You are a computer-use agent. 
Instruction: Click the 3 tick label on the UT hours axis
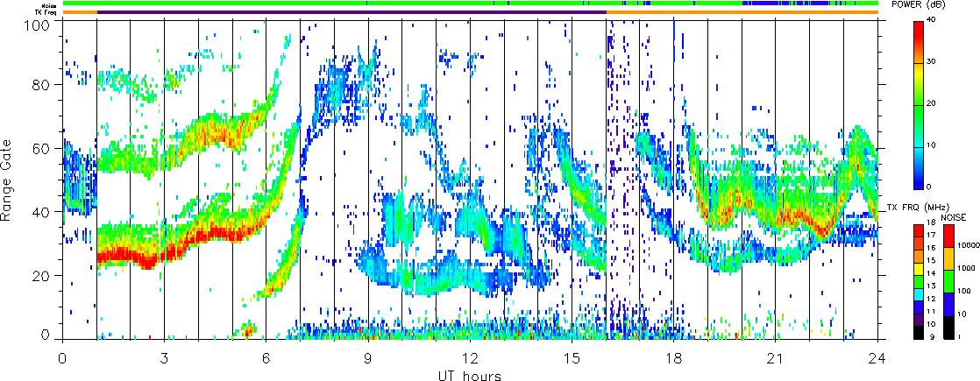pyautogui.click(x=165, y=357)
